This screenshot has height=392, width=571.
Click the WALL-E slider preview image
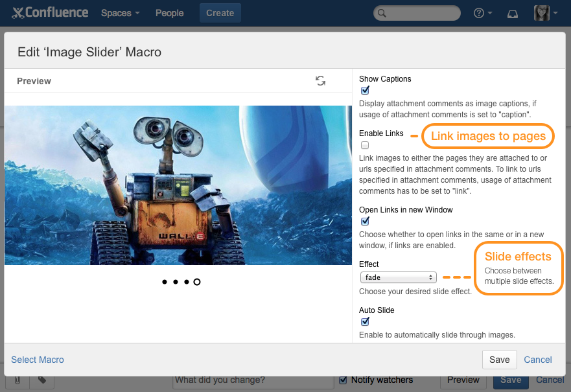pyautogui.click(x=178, y=185)
